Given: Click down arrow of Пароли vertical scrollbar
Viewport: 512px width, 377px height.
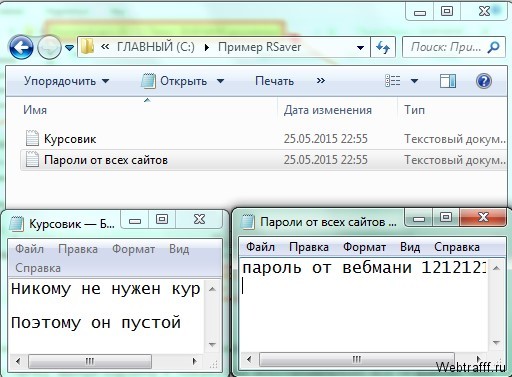Looking at the screenshot, I should pos(497,343).
